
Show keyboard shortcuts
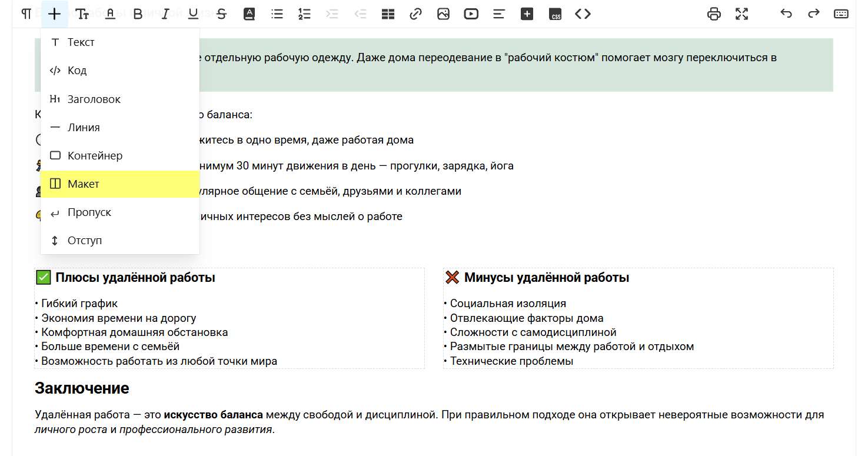pyautogui.click(x=841, y=14)
